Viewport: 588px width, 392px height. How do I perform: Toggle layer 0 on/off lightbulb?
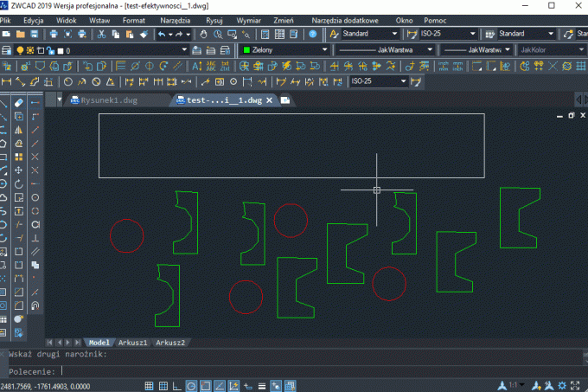(20, 50)
